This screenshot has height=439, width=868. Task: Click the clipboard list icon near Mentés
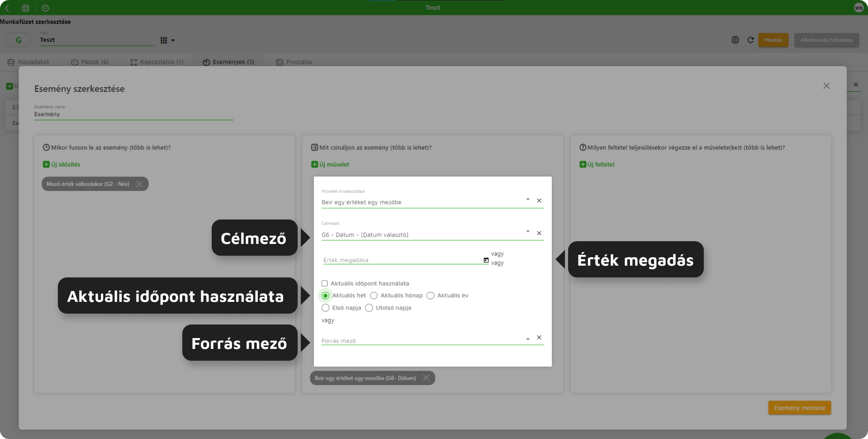tap(735, 40)
